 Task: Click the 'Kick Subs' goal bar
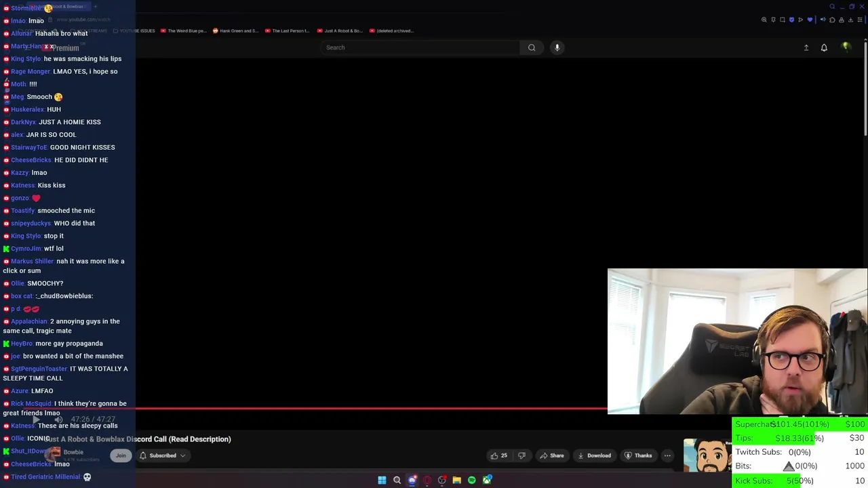click(x=800, y=481)
